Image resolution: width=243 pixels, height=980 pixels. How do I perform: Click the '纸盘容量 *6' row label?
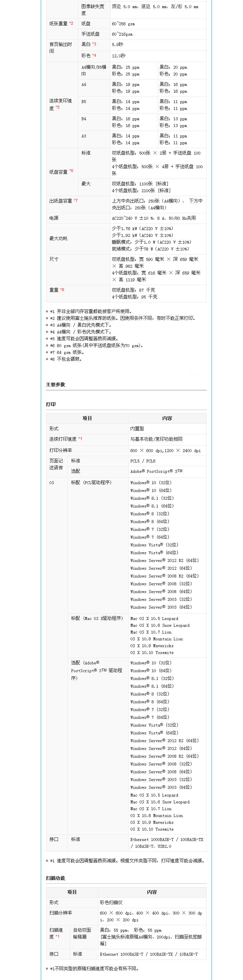tap(61, 171)
